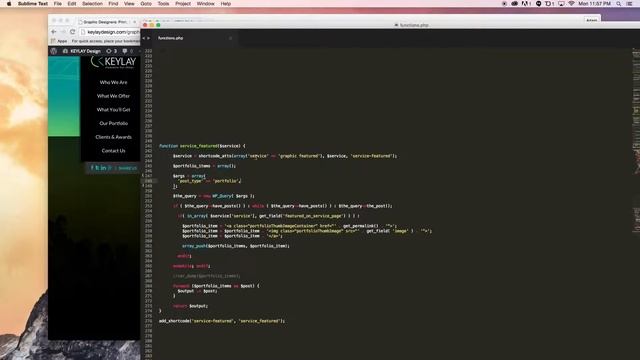This screenshot has height=360, width=640.
Task: Open the Find menu
Action: pyautogui.click(x=113, y=4)
